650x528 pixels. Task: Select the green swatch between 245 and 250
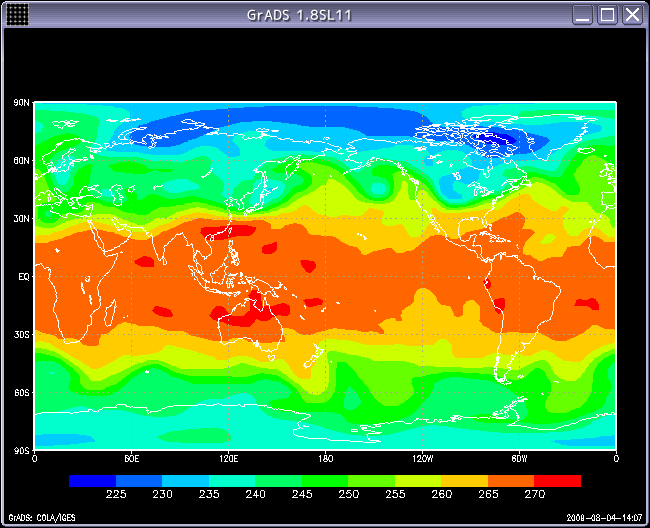click(x=325, y=481)
